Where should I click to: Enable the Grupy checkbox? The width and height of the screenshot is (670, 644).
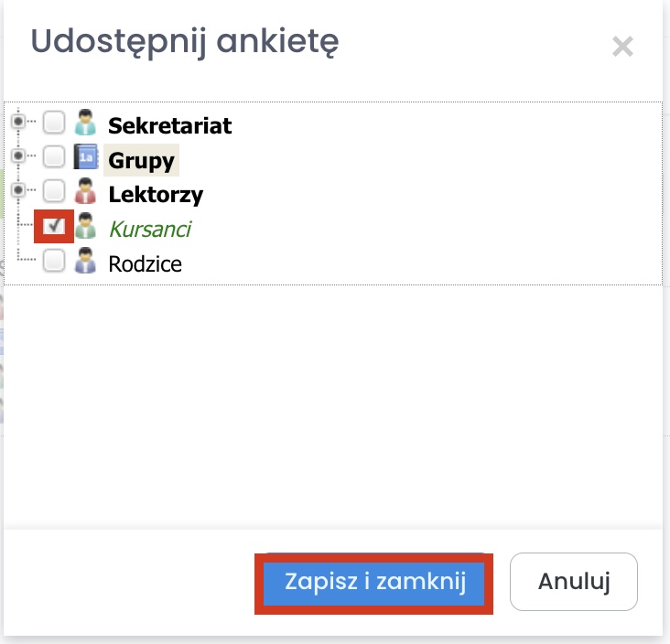(54, 157)
